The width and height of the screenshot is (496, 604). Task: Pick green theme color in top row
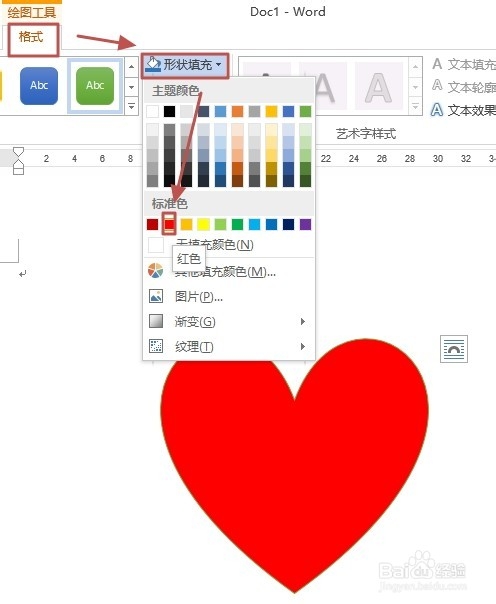click(305, 111)
